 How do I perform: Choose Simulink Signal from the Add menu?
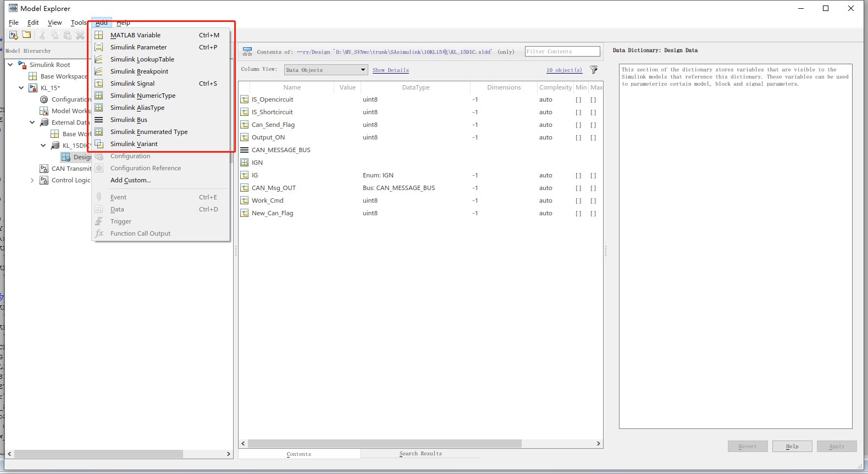pyautogui.click(x=161, y=83)
